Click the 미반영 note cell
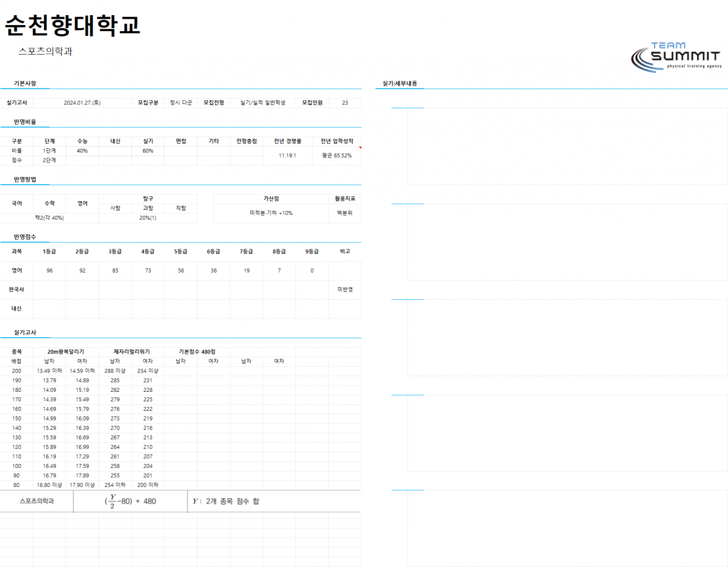The height and width of the screenshot is (576, 728). (345, 289)
